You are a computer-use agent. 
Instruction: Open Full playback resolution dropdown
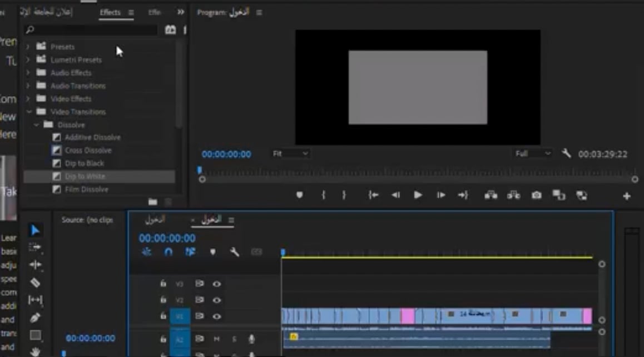[532, 153]
